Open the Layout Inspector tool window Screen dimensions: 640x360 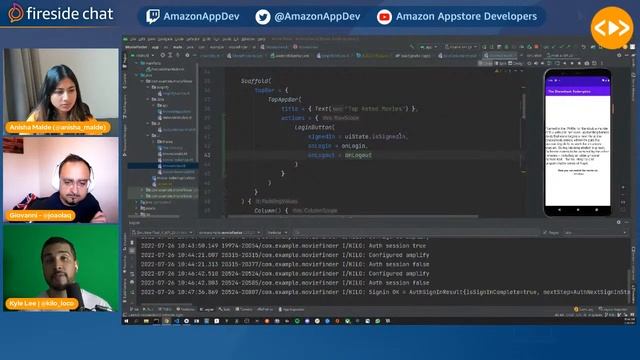[x=612, y=309]
